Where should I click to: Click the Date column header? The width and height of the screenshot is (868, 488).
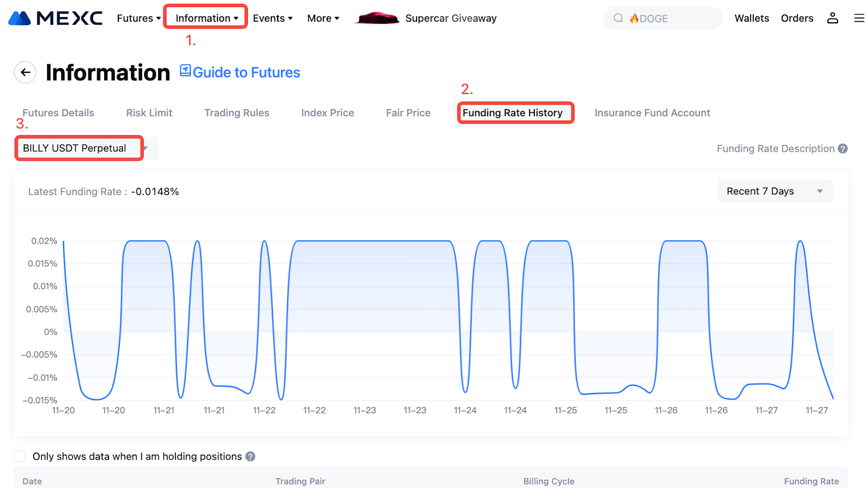(x=32, y=481)
